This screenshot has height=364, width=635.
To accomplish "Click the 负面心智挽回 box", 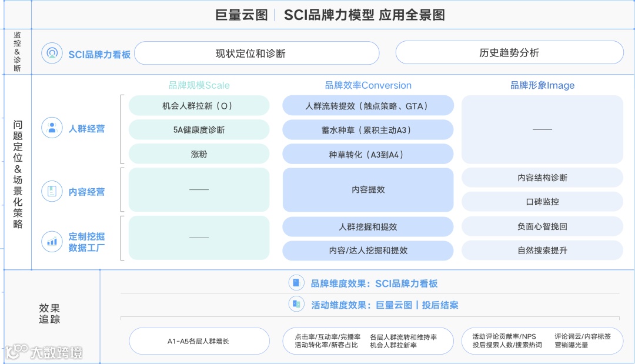I will coord(542,226).
